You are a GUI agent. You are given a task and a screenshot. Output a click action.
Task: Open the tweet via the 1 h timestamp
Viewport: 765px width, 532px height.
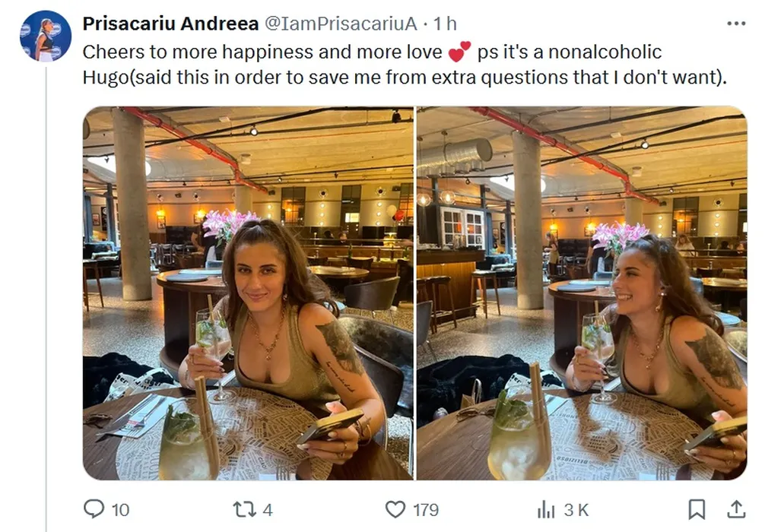(445, 24)
